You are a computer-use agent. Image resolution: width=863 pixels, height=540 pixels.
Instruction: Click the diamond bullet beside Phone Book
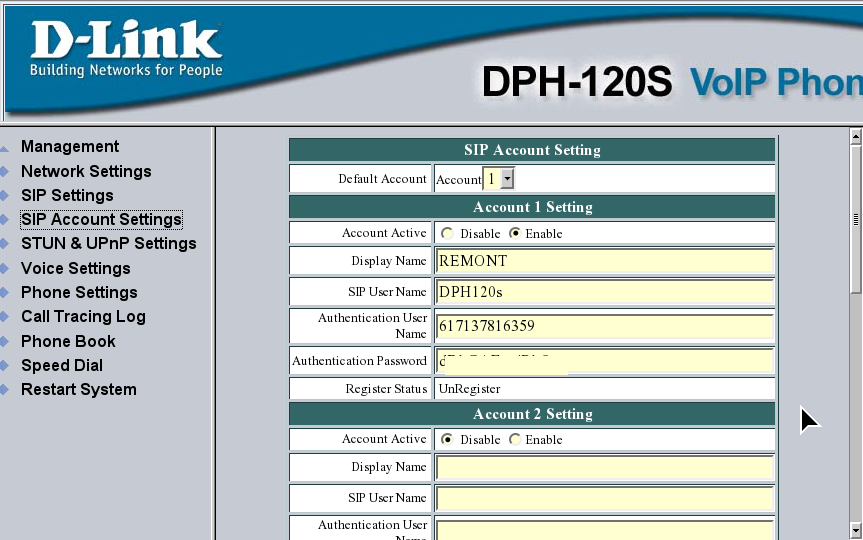[x=4, y=341]
